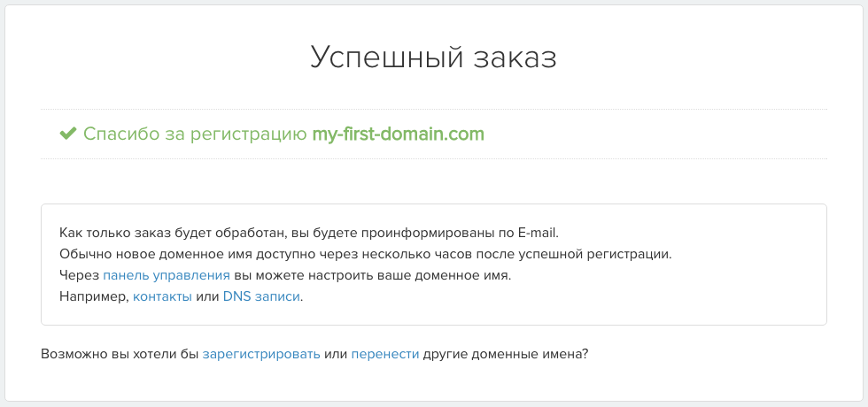Click the перенести link
This screenshot has width=868, height=407.
385,354
